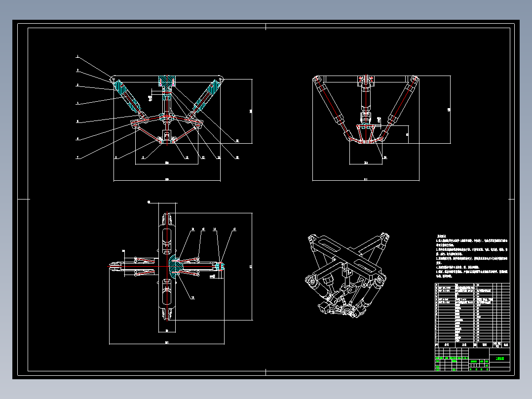Click the green signature labels row in title block

coord(452,358)
